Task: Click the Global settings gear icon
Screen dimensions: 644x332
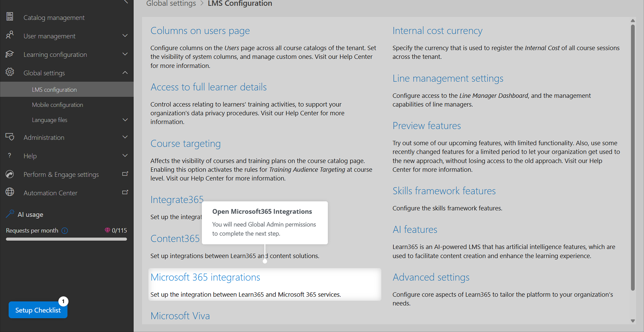Action: click(x=10, y=72)
